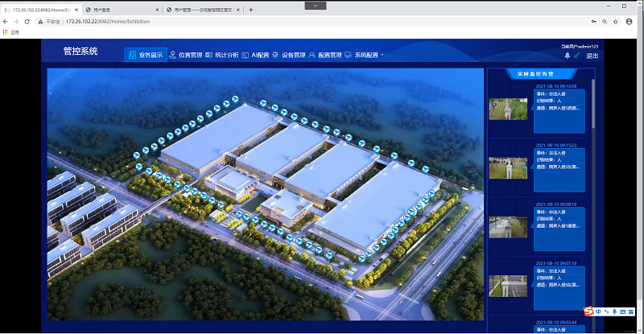
Task: Select the 统计分析 navigation item
Action: click(x=222, y=56)
